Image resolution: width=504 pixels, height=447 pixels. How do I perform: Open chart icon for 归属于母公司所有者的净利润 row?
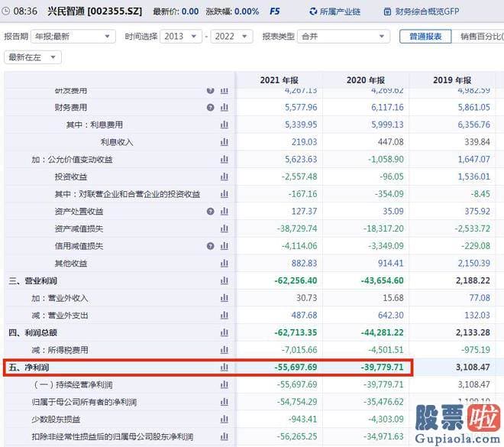(225, 402)
